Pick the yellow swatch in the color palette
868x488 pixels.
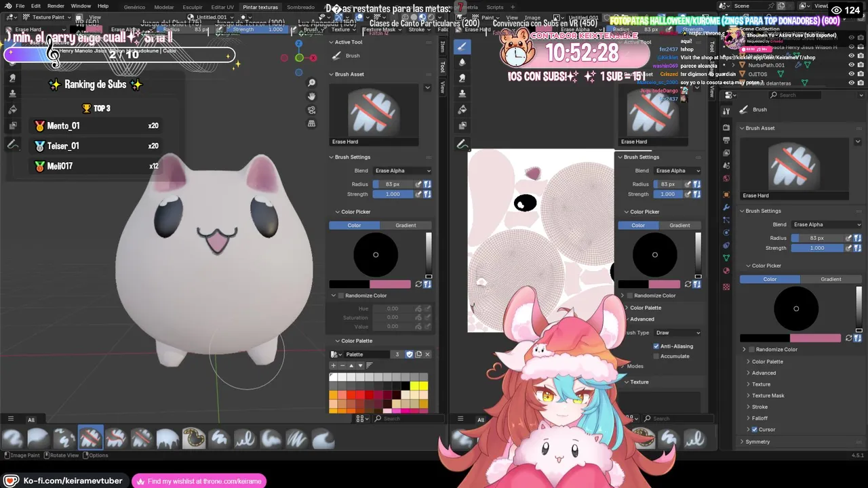click(x=424, y=386)
